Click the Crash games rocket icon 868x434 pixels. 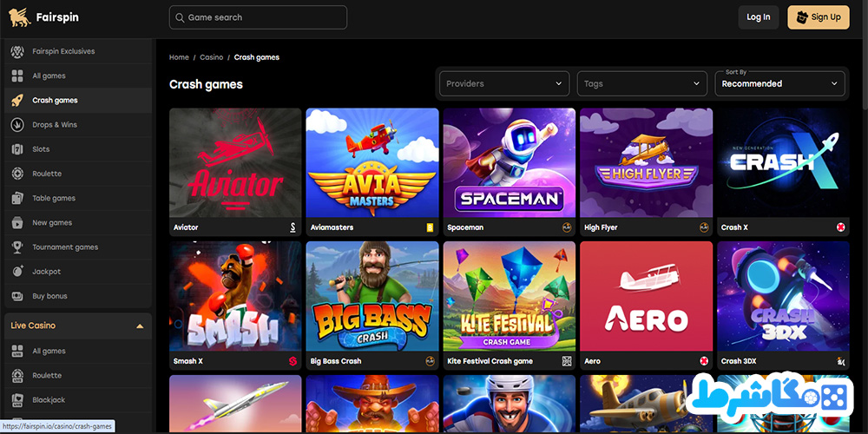17,100
